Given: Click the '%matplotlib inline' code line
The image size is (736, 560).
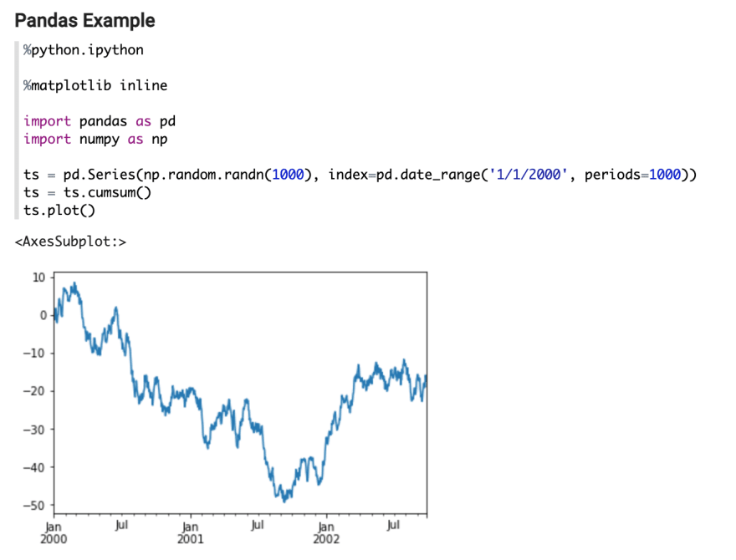Looking at the screenshot, I should pyautogui.click(x=95, y=85).
